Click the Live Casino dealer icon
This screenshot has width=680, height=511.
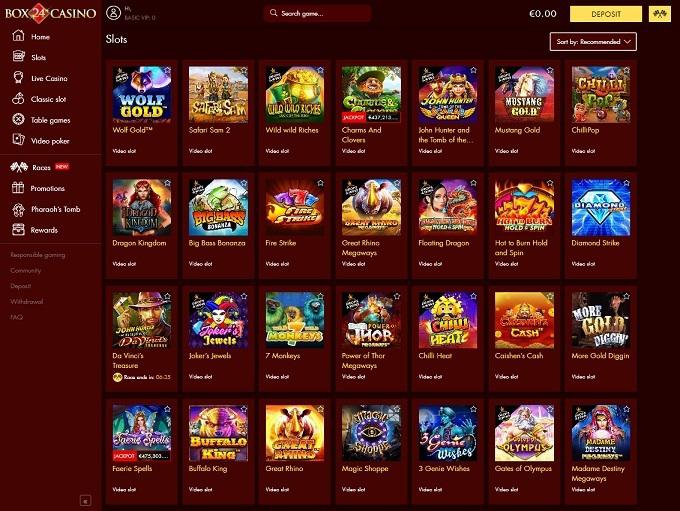click(x=18, y=78)
